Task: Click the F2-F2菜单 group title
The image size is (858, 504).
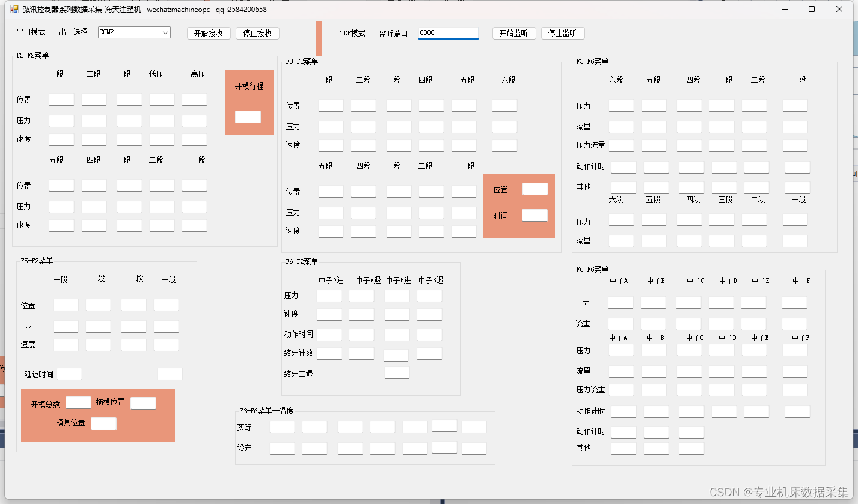Action: [x=32, y=55]
